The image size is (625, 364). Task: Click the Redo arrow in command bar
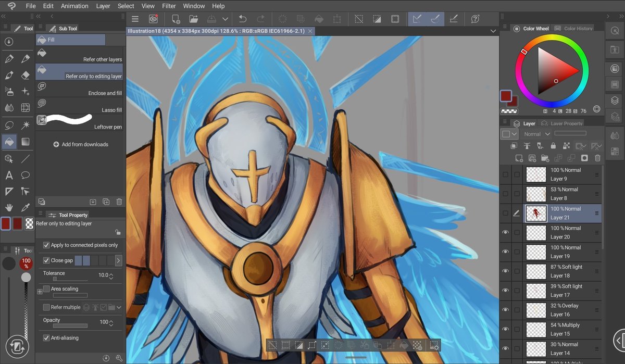click(x=260, y=19)
